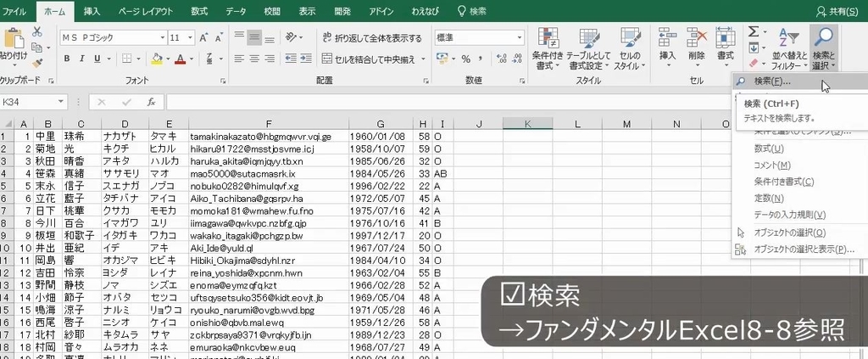Open the font size dropdown showing 11

click(191, 37)
